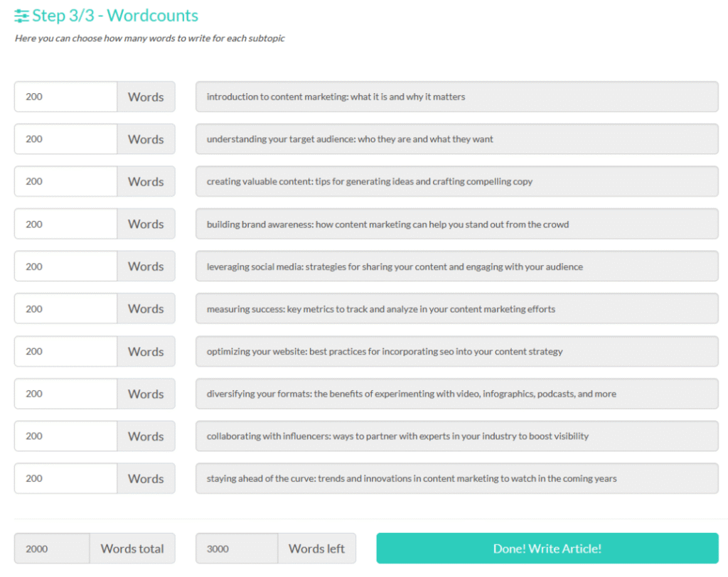728x577 pixels.
Task: Select subtopic 'introduction to content marketing' field
Action: pos(457,97)
